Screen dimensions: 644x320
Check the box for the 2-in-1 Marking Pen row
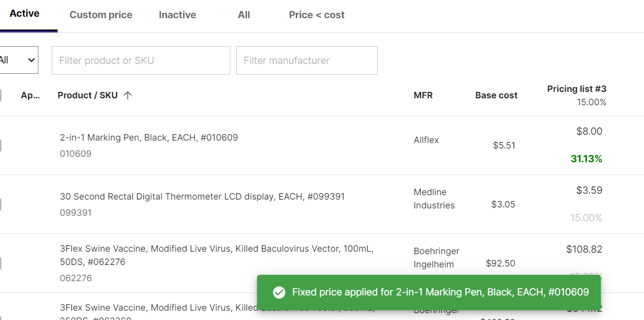coord(1,145)
